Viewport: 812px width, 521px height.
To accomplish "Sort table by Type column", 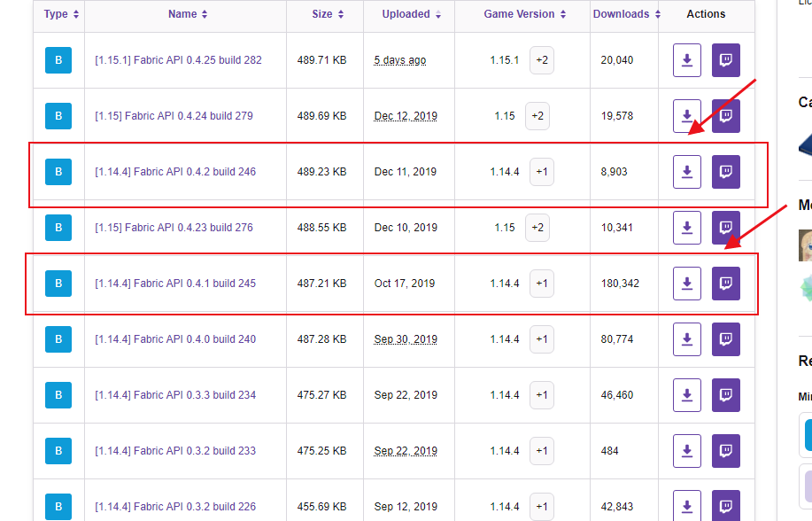I will coord(61,14).
